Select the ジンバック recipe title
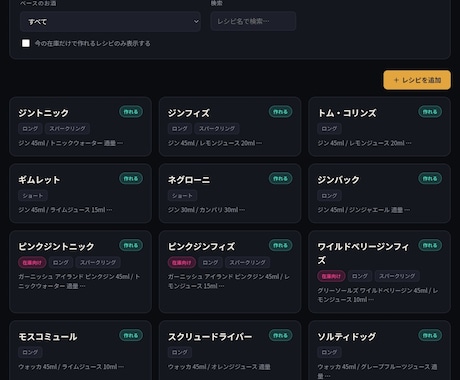 point(338,180)
